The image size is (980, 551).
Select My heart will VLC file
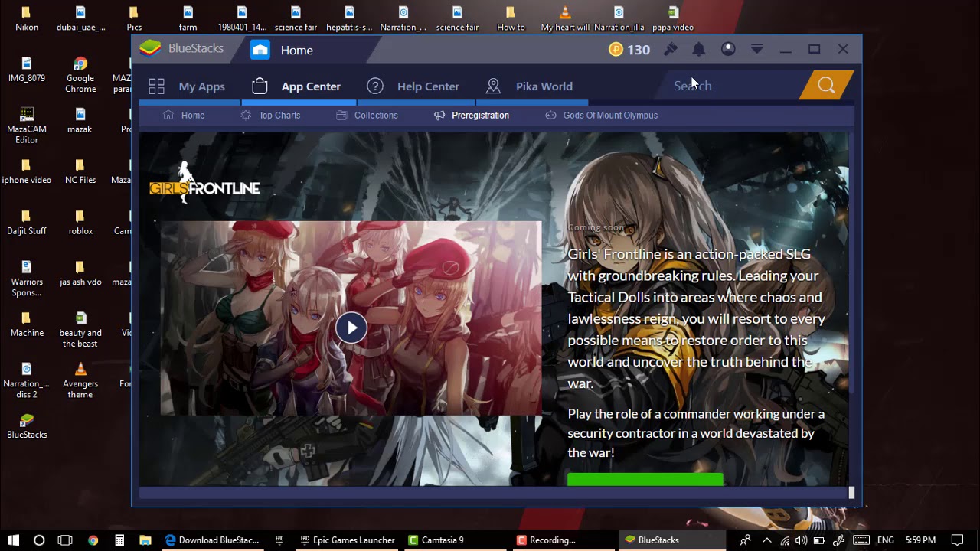coord(565,18)
